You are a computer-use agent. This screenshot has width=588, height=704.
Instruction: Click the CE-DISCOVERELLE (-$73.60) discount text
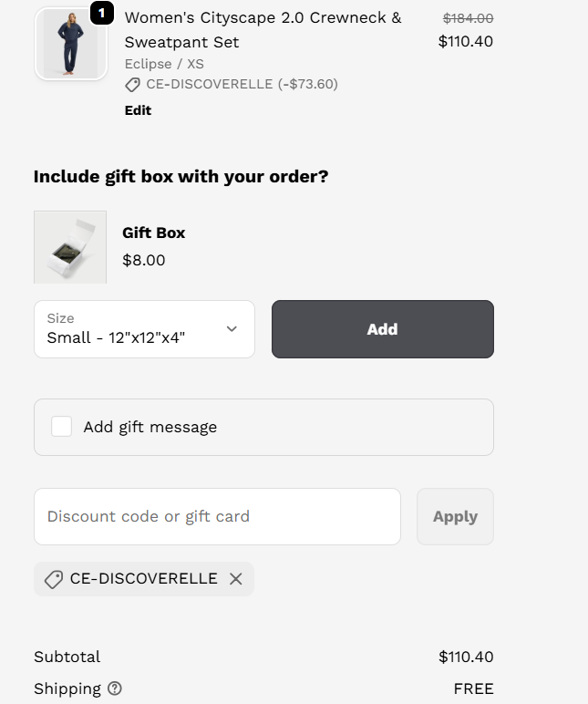[x=242, y=85]
